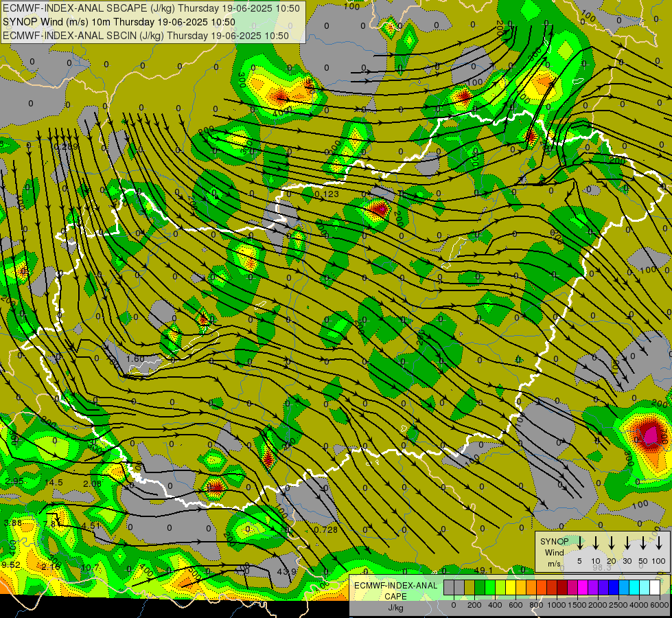This screenshot has width=672, height=618.
Task: Click the '49.1' value above the CAPE legend
Action: point(484,570)
